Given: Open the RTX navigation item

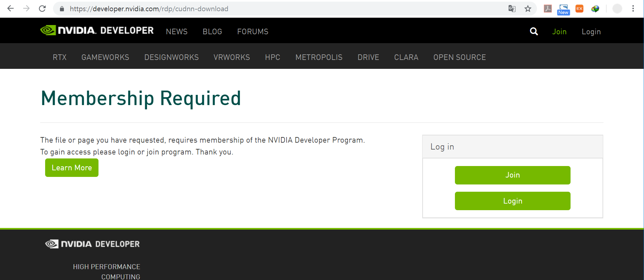Looking at the screenshot, I should (x=60, y=57).
